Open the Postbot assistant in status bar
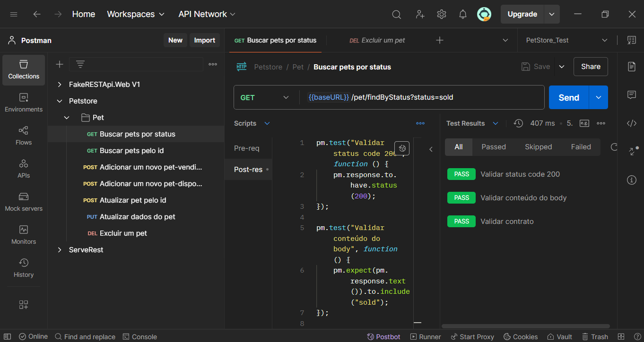This screenshot has width=644, height=342. pyautogui.click(x=384, y=337)
